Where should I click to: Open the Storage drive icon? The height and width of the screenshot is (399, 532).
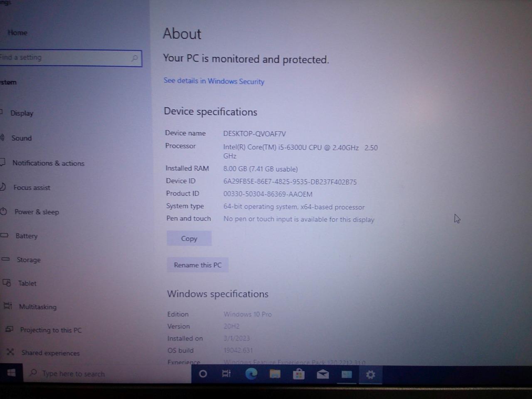[x=5, y=259]
